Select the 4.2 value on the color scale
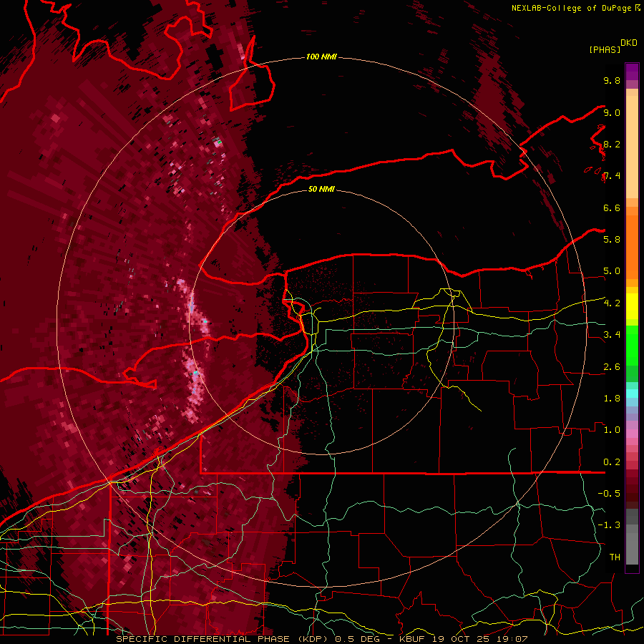 pyautogui.click(x=612, y=303)
